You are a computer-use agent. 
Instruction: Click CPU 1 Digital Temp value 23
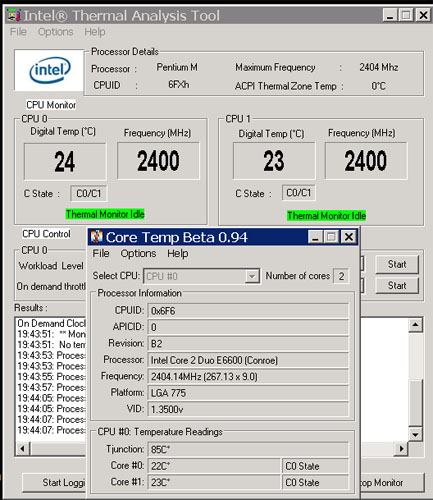[274, 161]
